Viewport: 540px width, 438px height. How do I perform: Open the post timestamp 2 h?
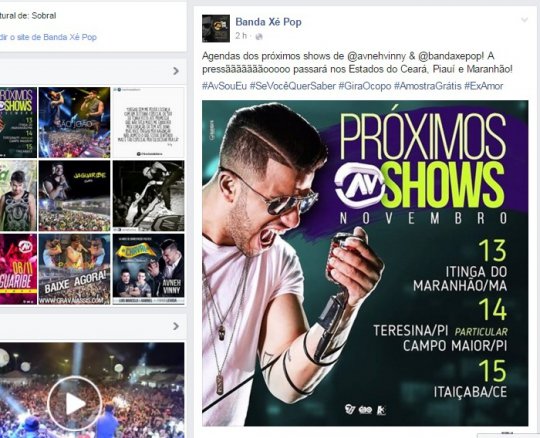241,36
